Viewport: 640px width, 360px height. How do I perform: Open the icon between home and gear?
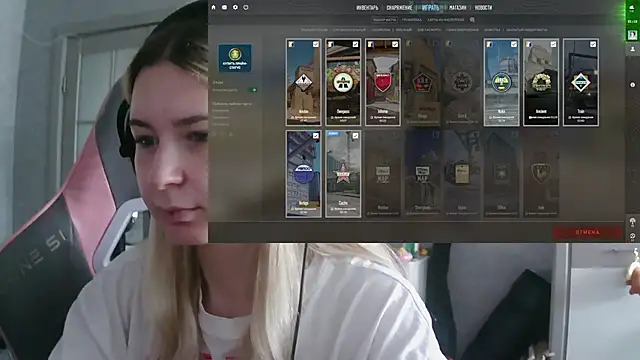point(224,7)
